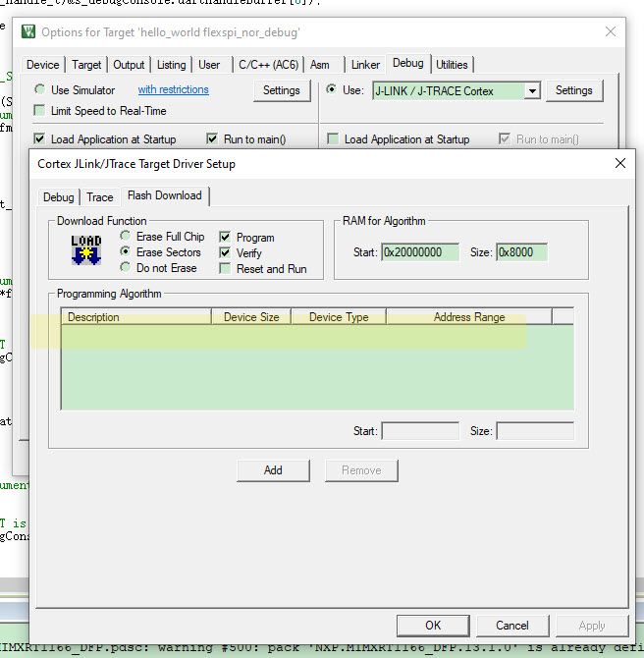Open the Linker tab
The height and width of the screenshot is (658, 644).
pyautogui.click(x=365, y=65)
